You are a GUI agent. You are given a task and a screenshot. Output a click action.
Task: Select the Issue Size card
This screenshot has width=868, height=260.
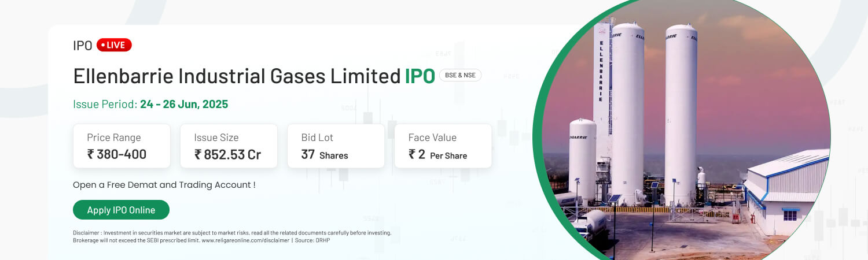click(x=229, y=146)
